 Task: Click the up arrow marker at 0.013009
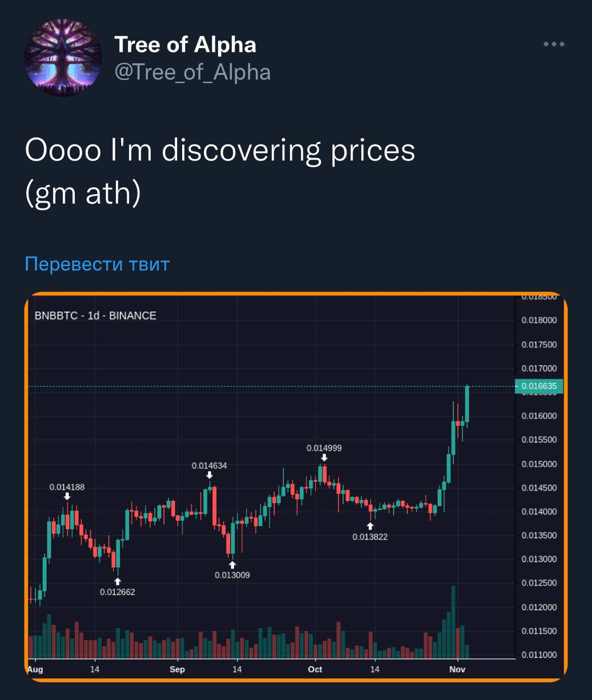point(232,564)
